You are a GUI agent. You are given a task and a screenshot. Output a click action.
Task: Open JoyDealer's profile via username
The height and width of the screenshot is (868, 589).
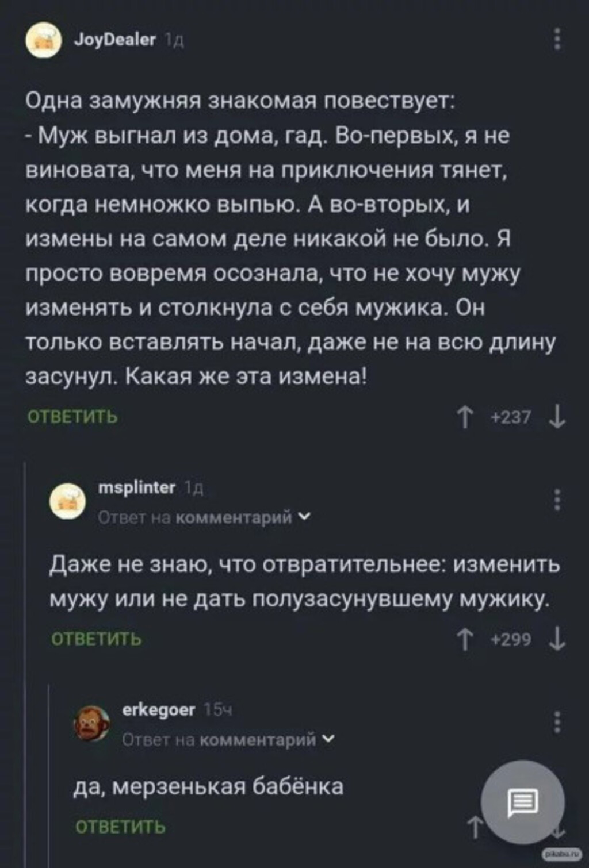pyautogui.click(x=115, y=40)
